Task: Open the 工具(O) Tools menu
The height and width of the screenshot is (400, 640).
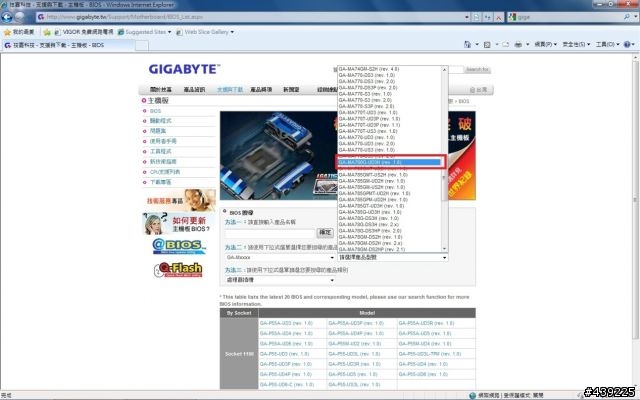Action: tap(607, 44)
